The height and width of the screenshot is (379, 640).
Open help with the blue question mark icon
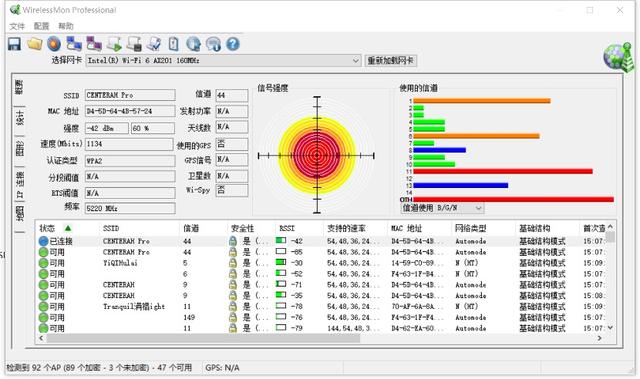(x=233, y=44)
